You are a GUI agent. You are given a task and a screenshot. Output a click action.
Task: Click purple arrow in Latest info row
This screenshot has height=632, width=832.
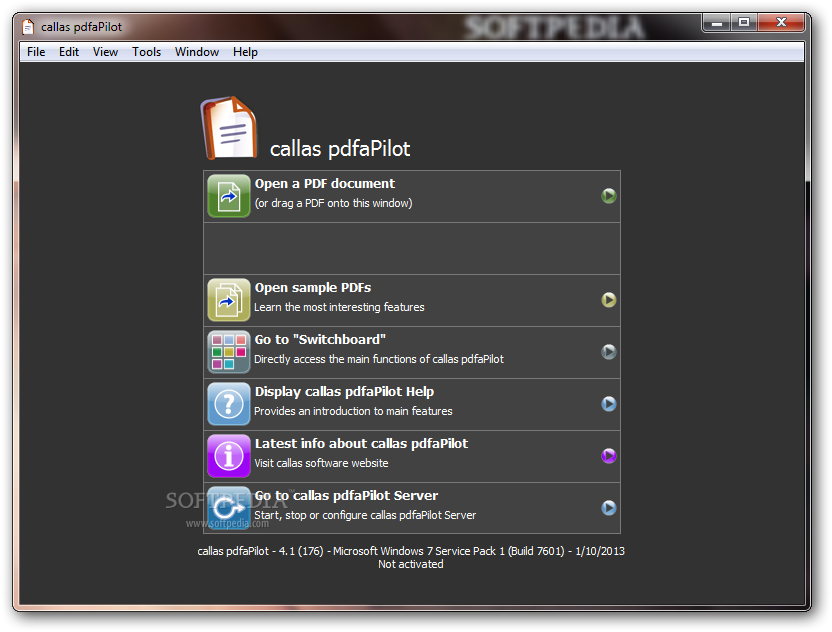pyautogui.click(x=609, y=456)
